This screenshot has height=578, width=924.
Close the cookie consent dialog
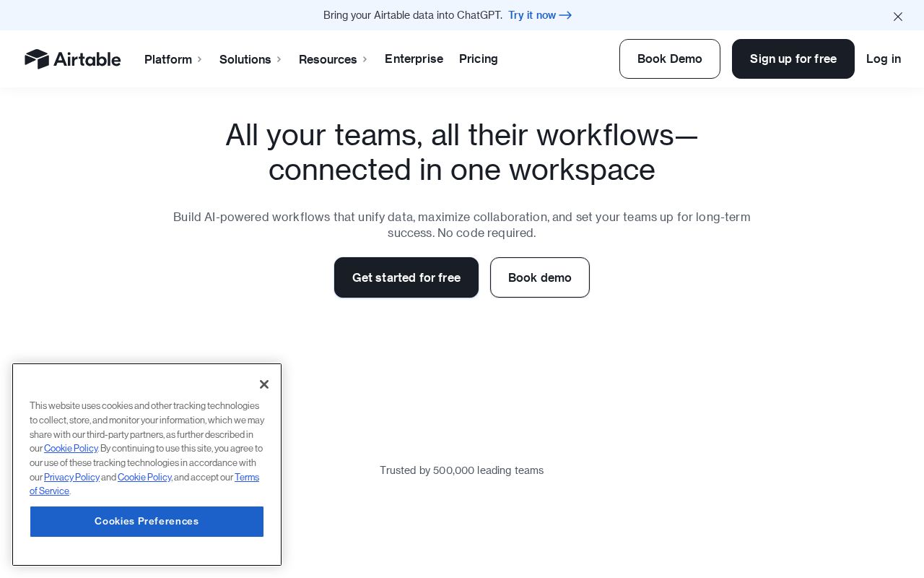point(264,384)
